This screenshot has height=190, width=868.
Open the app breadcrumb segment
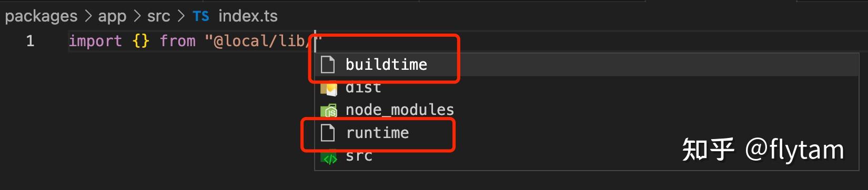pyautogui.click(x=112, y=17)
